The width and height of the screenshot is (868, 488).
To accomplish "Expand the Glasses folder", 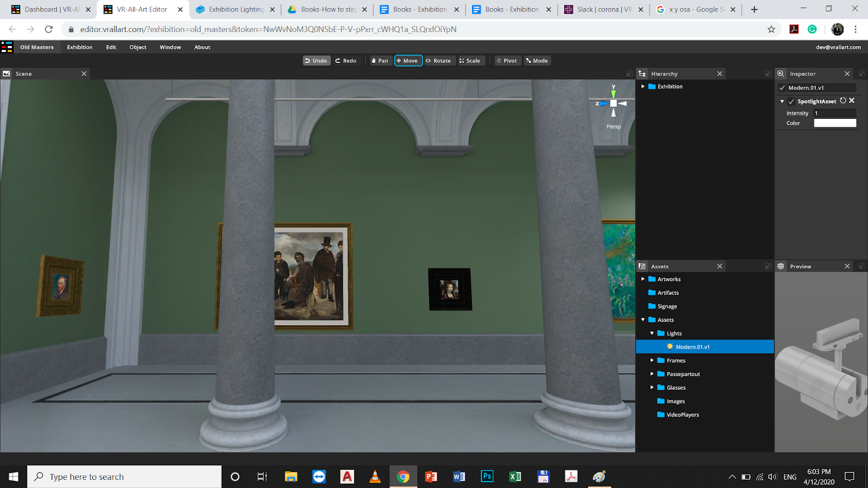I will (x=652, y=388).
